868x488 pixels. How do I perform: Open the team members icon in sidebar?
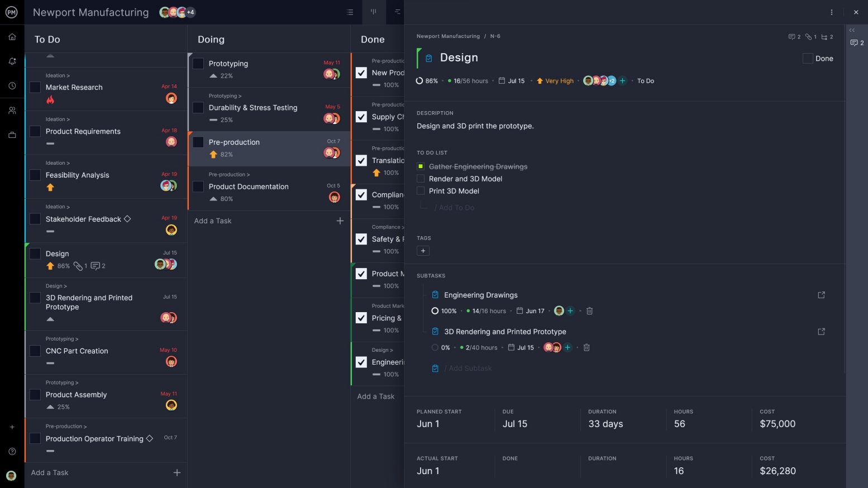[x=12, y=110]
